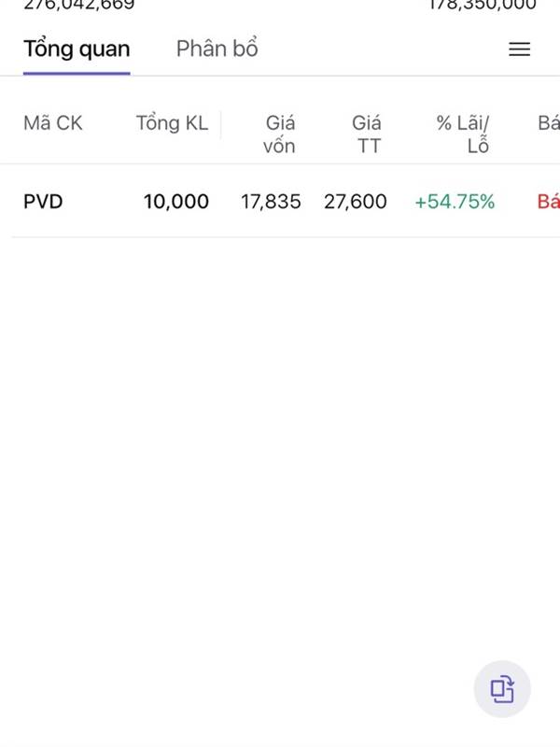Image resolution: width=560 pixels, height=747 pixels.
Task: Open the hamburger menu icon
Action: [519, 49]
